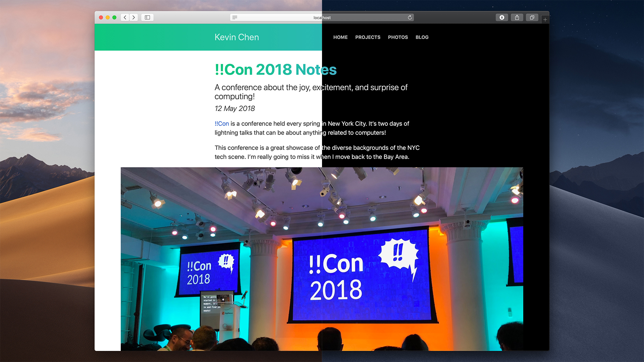Navigate back to the previous page

point(124,17)
